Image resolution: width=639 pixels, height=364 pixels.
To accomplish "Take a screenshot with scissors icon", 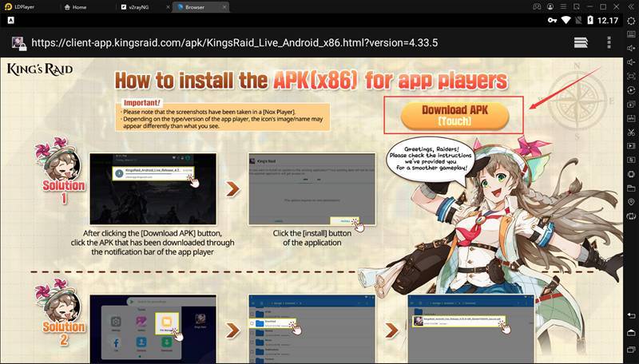I will tap(631, 132).
